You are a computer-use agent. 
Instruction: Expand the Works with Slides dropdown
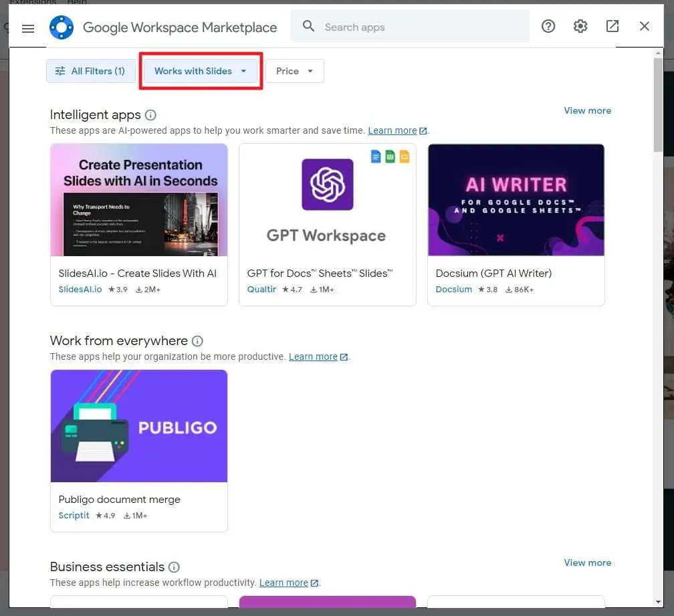tap(201, 71)
